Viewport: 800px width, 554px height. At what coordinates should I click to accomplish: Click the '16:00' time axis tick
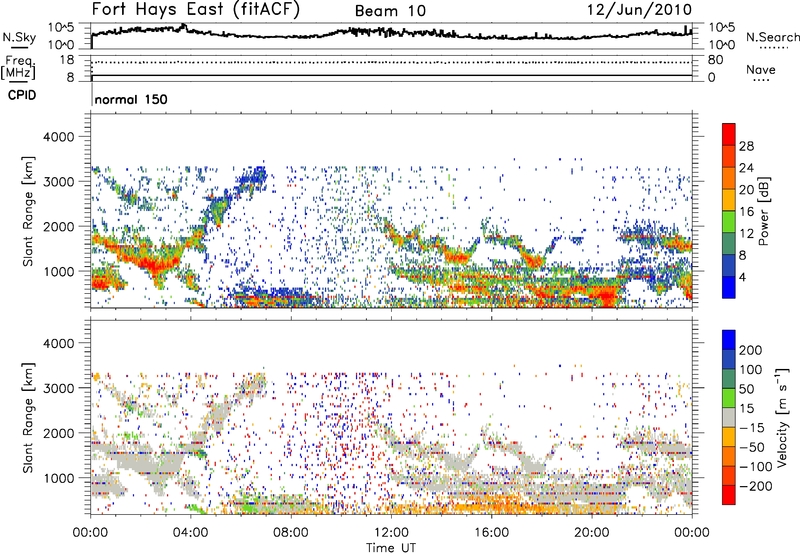(491, 533)
